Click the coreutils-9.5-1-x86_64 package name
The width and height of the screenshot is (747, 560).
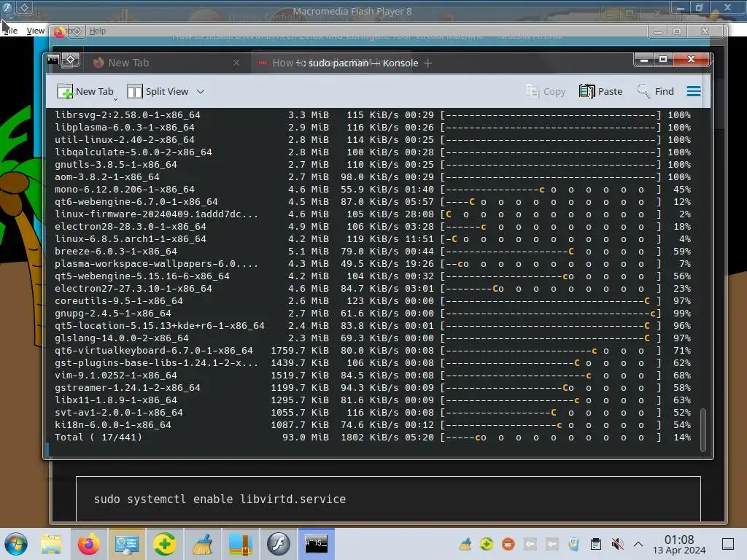[119, 300]
